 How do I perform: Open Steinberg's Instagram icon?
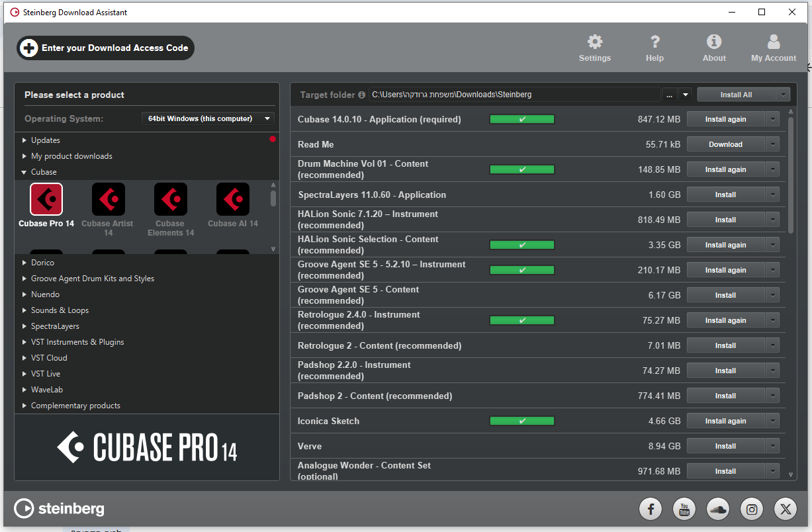point(752,509)
